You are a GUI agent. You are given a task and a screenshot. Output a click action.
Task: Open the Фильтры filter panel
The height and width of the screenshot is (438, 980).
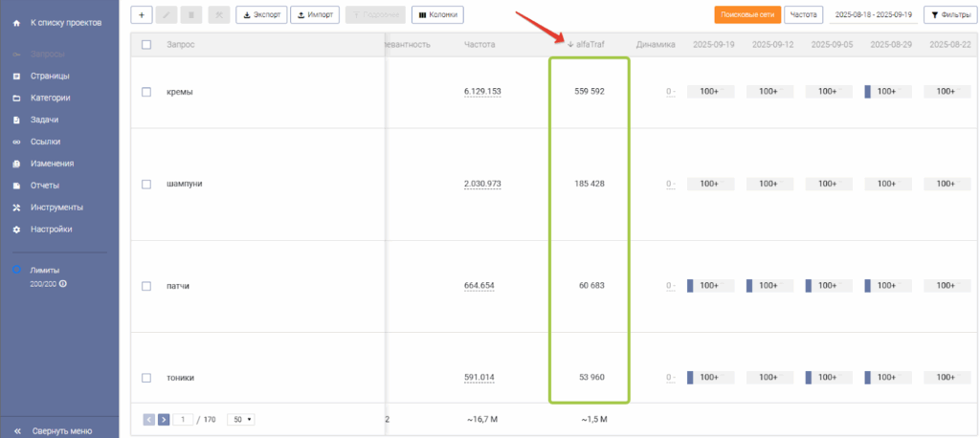pos(948,15)
